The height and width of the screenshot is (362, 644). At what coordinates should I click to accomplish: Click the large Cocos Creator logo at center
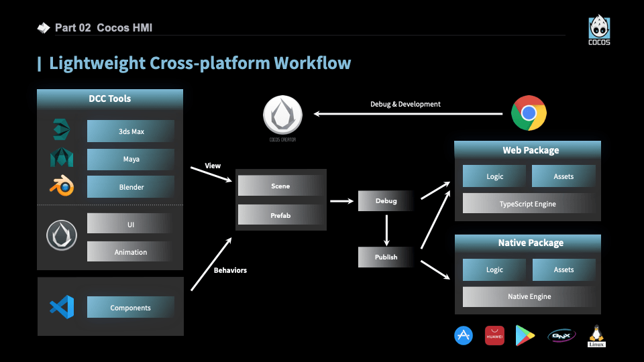(282, 115)
